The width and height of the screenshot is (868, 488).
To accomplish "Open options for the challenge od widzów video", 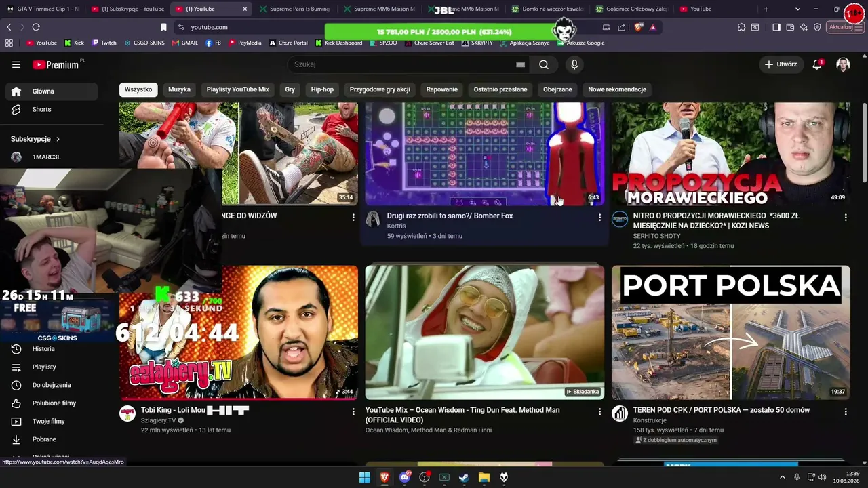I will pos(353,218).
